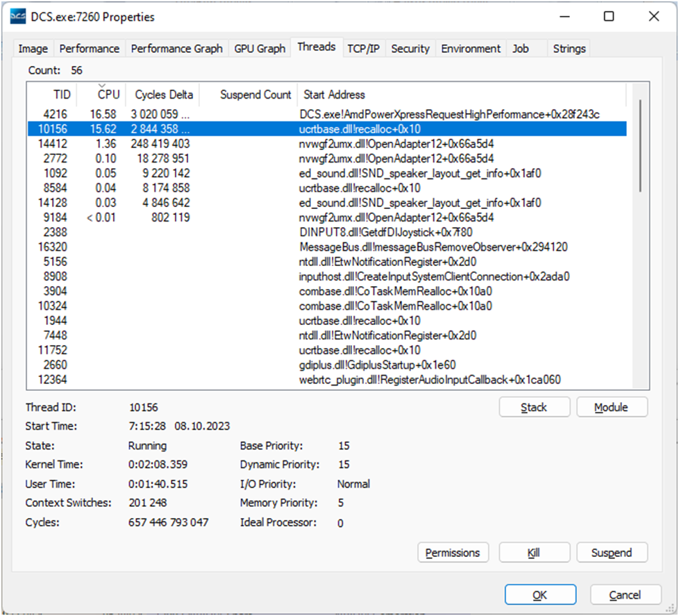The width and height of the screenshot is (679, 616).
Task: Select thread row with TID 5156
Action: coord(327,262)
